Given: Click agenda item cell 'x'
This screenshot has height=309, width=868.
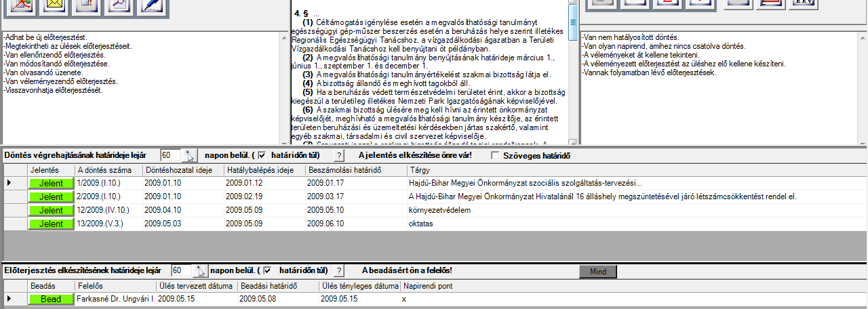Looking at the screenshot, I should click(633, 299).
